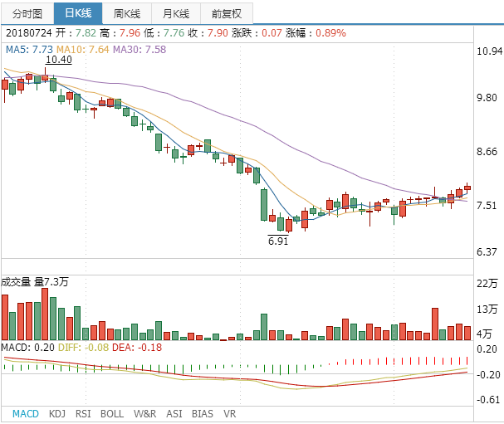Select the W&R indicator

145,414
